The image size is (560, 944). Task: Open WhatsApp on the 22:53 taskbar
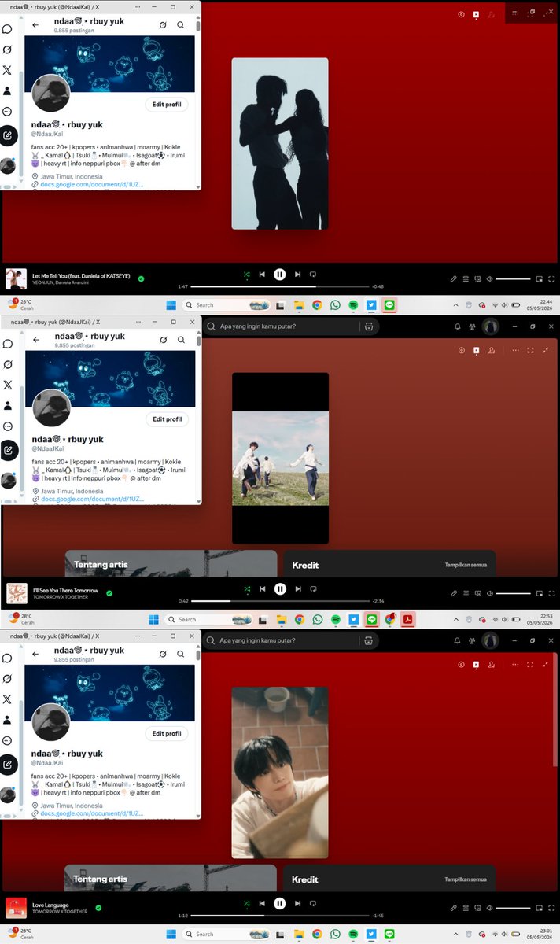(x=318, y=619)
